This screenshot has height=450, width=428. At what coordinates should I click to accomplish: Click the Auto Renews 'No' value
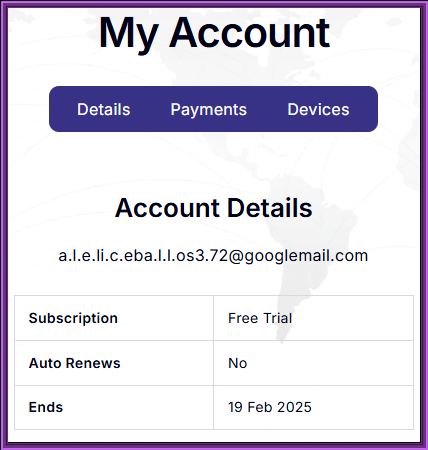coord(238,363)
